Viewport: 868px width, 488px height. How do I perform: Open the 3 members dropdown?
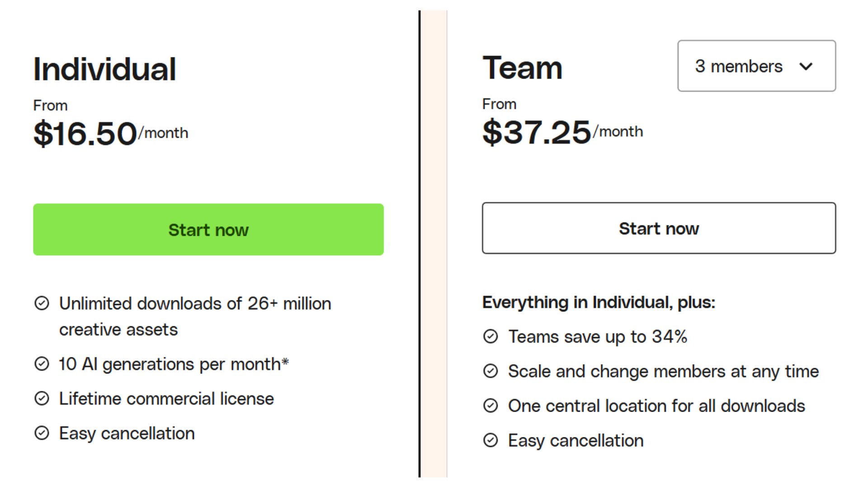coord(756,66)
